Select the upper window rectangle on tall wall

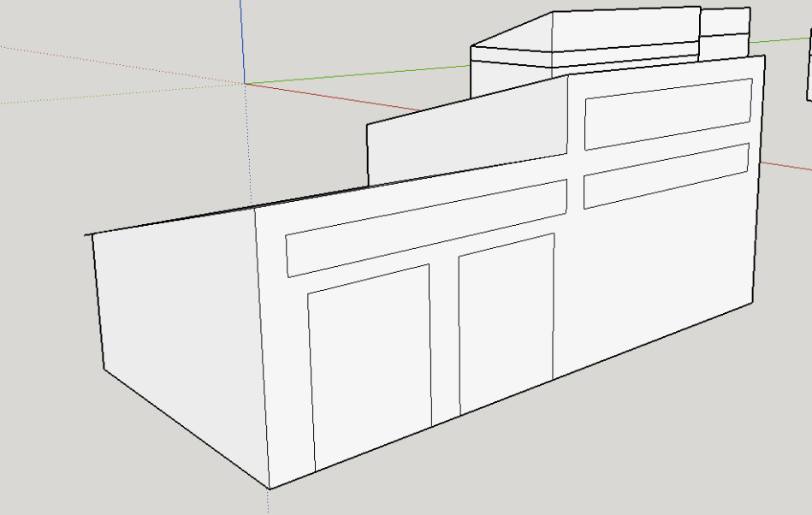click(x=667, y=110)
